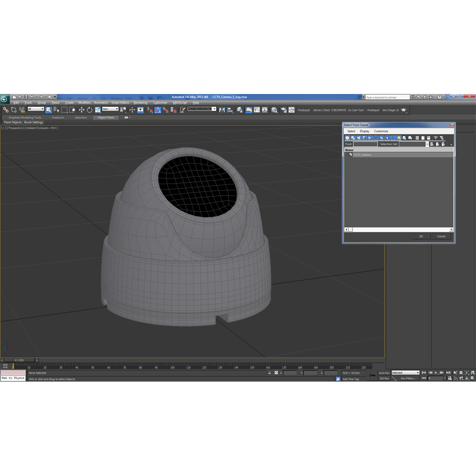Click OK in Select From Scene dialog

click(421, 236)
